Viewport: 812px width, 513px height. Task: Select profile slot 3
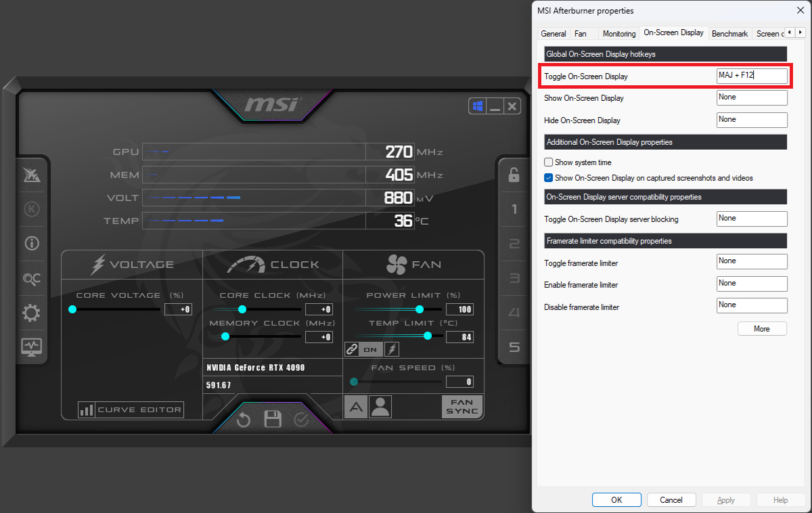(x=514, y=277)
